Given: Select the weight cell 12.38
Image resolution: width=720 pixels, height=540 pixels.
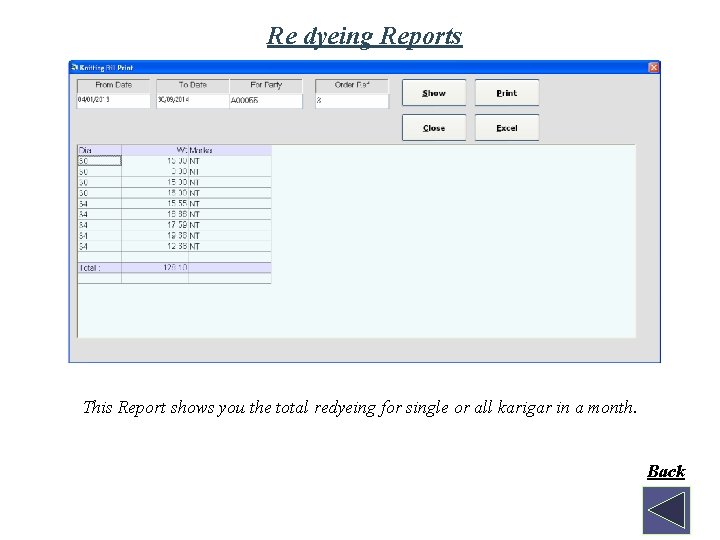Looking at the screenshot, I should tap(155, 246).
